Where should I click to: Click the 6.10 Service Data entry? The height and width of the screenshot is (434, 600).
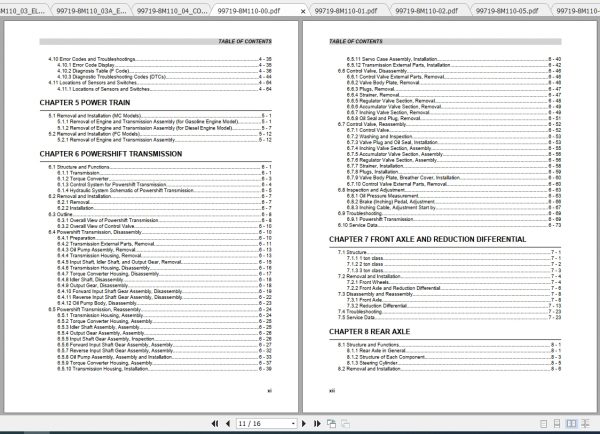(x=449, y=225)
